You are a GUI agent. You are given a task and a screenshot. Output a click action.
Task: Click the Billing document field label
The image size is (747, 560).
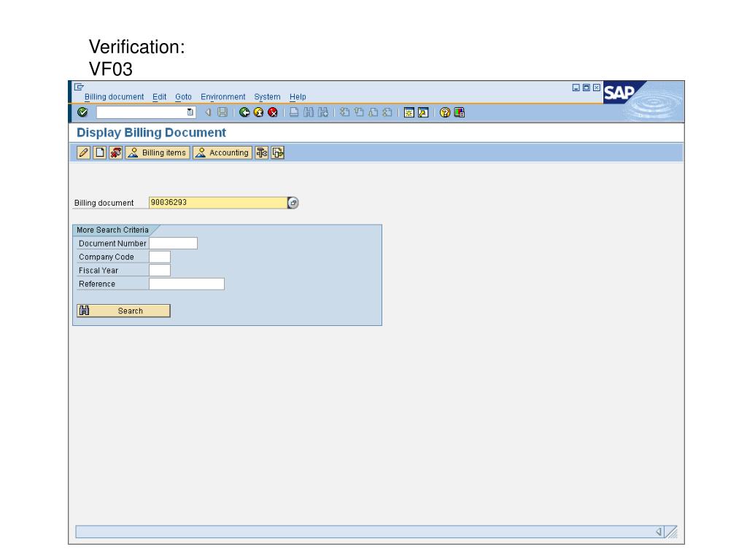pyautogui.click(x=104, y=203)
